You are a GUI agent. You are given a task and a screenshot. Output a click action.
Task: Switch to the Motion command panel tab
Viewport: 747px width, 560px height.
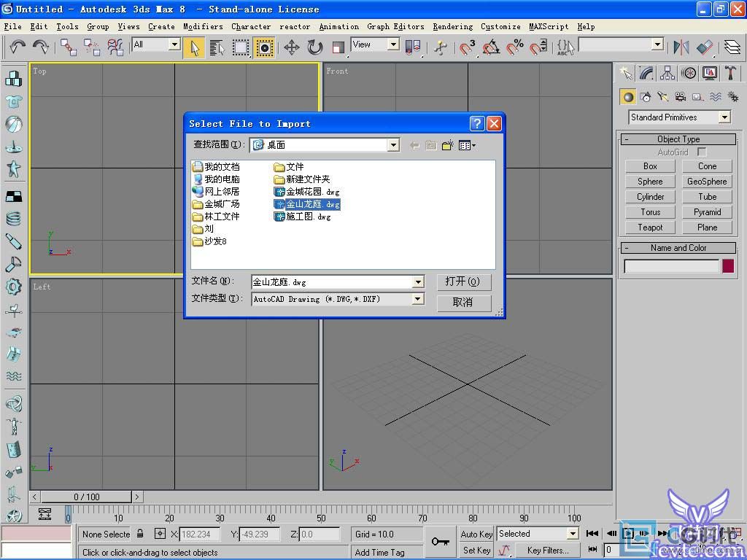pyautogui.click(x=689, y=74)
